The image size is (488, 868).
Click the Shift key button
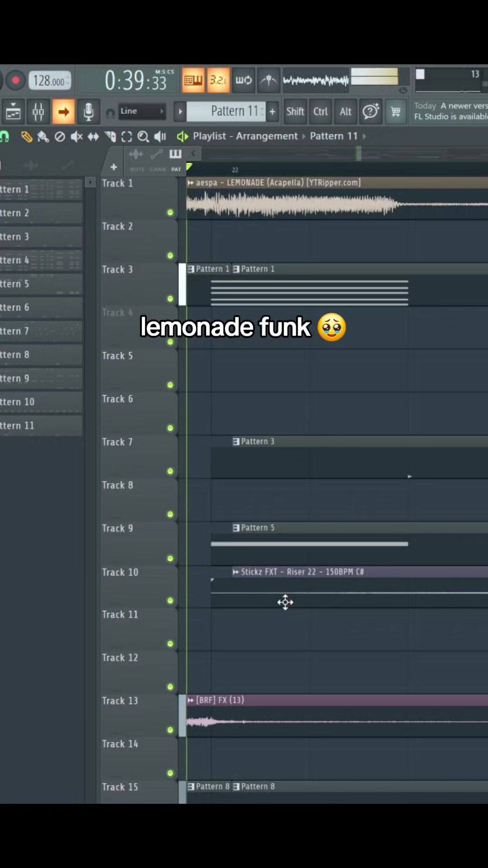[295, 112]
